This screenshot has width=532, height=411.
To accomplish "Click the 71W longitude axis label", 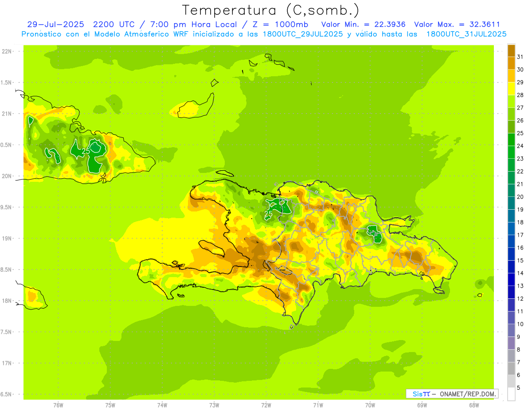I will pyautogui.click(x=318, y=405).
